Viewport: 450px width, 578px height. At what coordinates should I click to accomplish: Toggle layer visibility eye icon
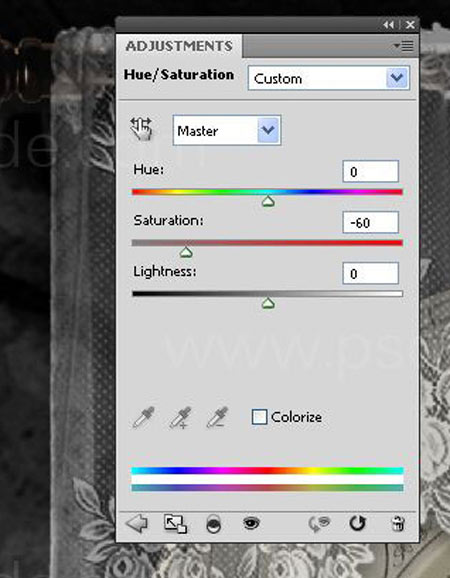251,523
